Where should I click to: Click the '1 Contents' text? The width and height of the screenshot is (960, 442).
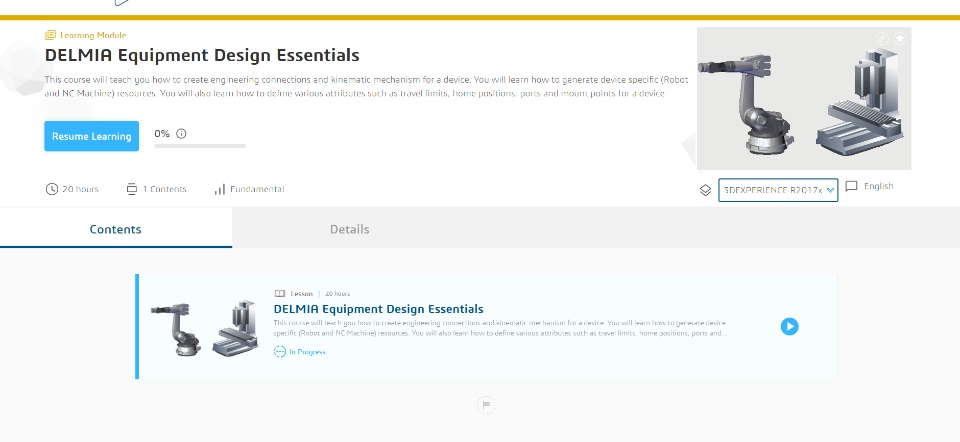point(164,189)
